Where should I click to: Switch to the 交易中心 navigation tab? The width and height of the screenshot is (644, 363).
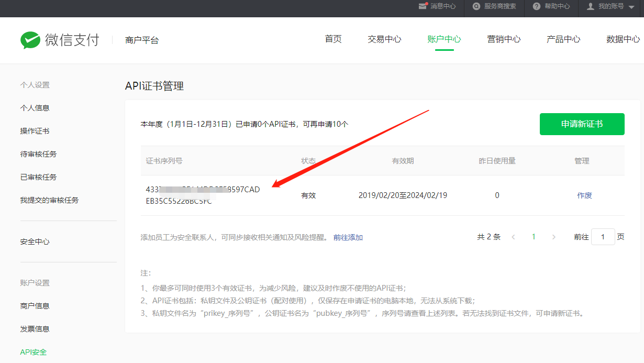tap(384, 39)
